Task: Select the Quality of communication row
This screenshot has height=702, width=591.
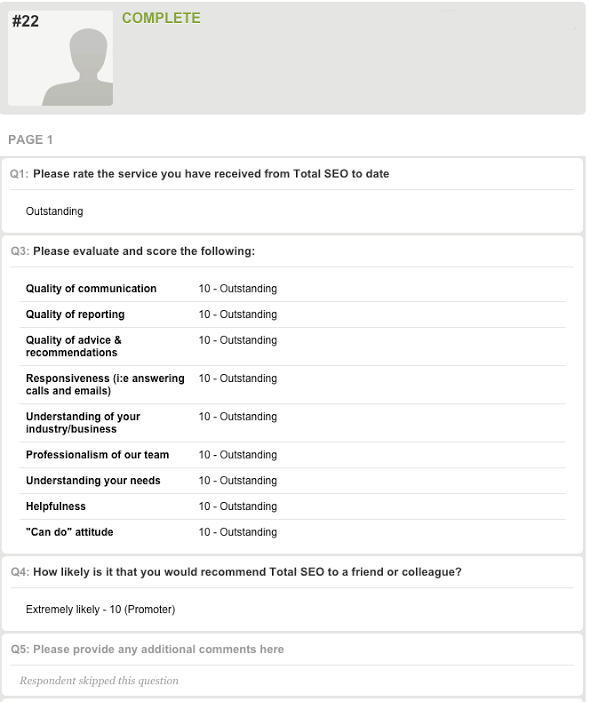Action: point(292,289)
